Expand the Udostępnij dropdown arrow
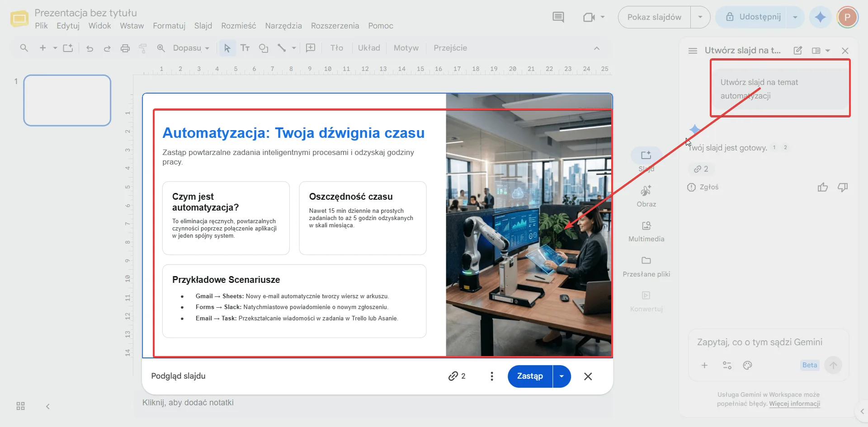 point(795,17)
